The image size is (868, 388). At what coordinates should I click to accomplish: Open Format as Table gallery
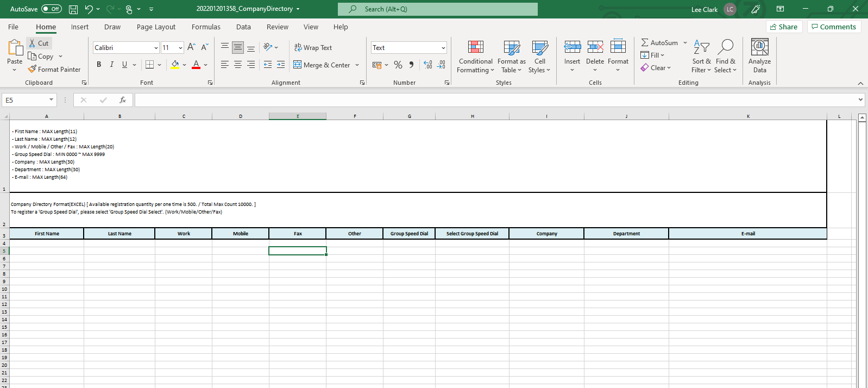coord(511,57)
